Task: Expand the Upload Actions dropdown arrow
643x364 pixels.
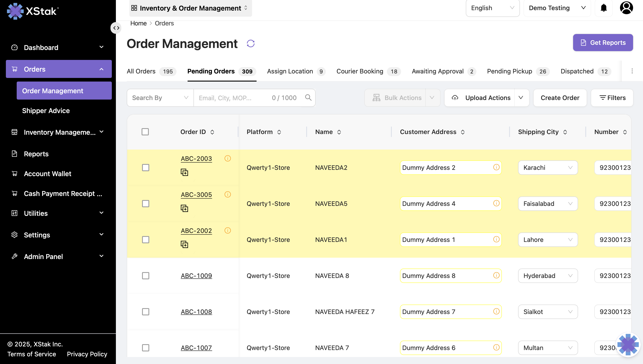Action: click(521, 98)
